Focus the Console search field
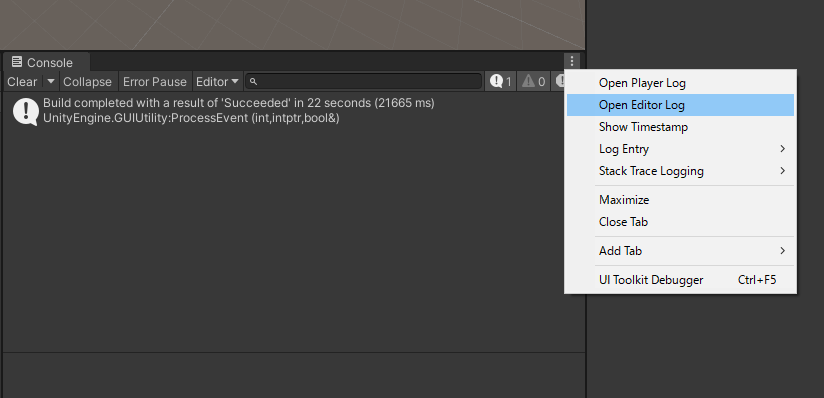 (x=364, y=81)
